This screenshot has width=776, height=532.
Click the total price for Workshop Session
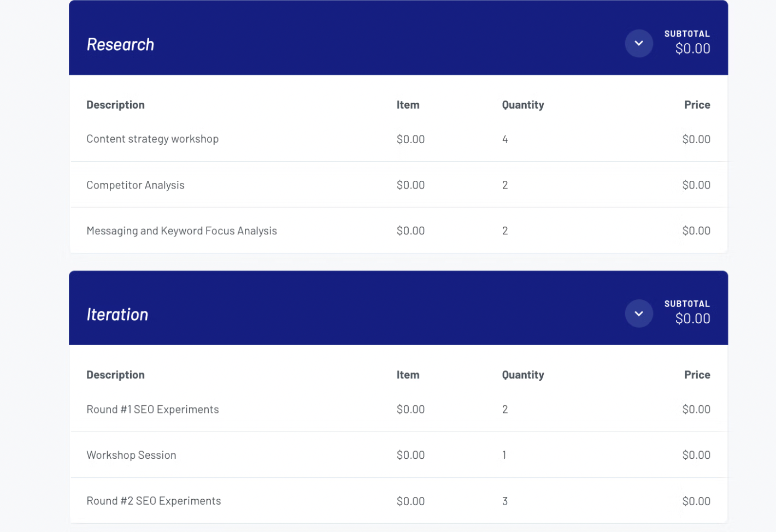pos(696,456)
